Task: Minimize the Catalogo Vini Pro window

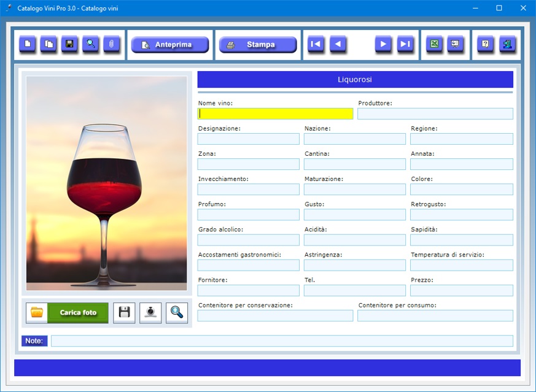Action: [x=475, y=8]
